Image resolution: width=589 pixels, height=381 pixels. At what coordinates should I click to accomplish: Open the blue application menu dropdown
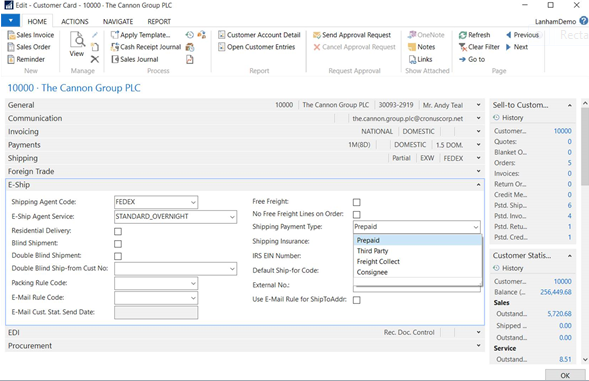11,20
